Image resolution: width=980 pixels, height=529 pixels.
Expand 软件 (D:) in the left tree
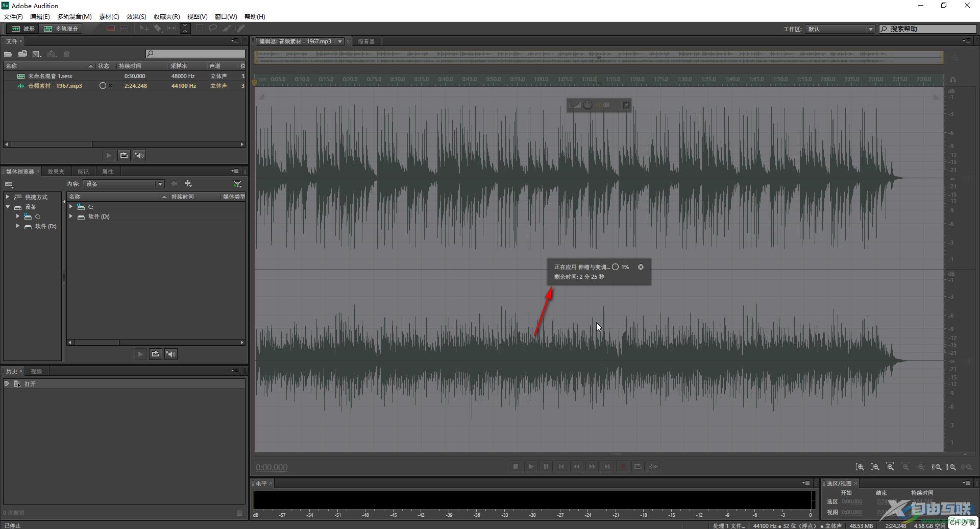tap(18, 226)
